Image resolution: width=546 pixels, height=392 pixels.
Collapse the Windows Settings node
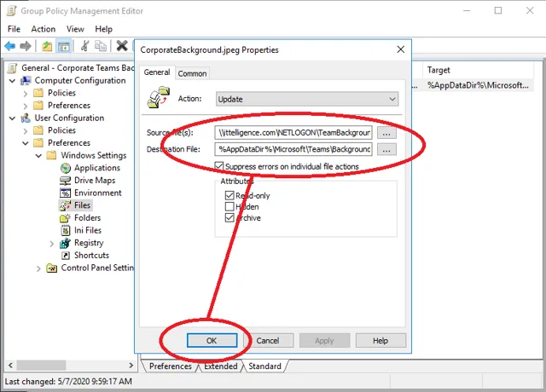pyautogui.click(x=38, y=156)
